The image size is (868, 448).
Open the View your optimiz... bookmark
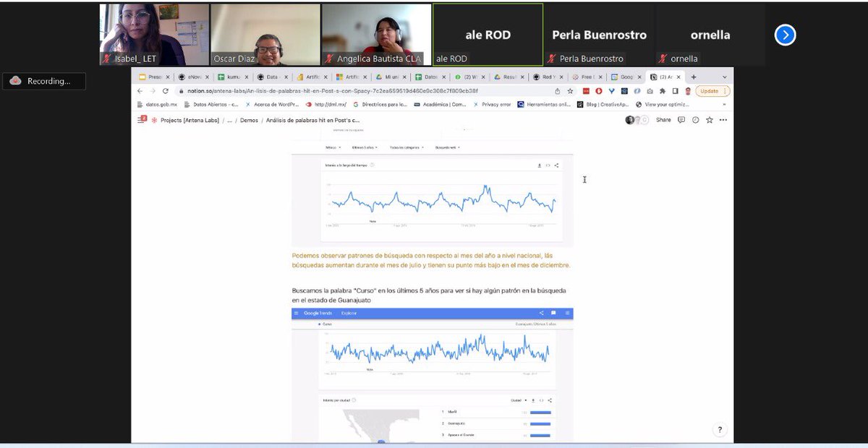[664, 104]
